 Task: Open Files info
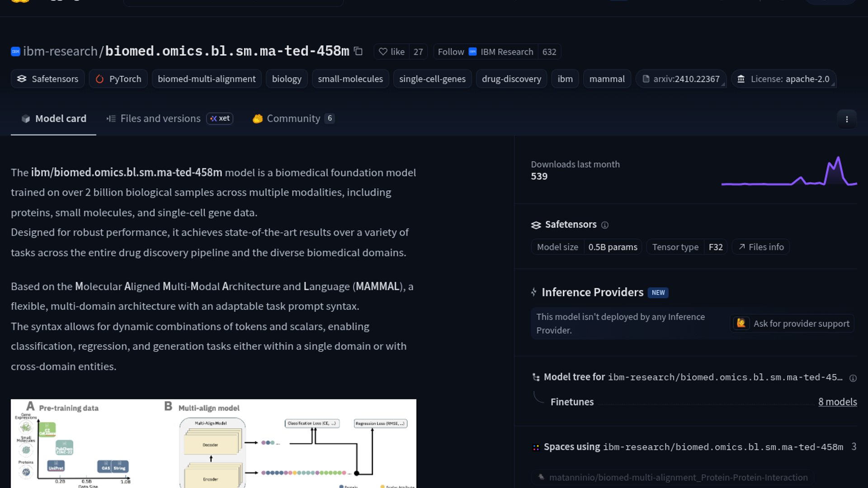point(761,247)
